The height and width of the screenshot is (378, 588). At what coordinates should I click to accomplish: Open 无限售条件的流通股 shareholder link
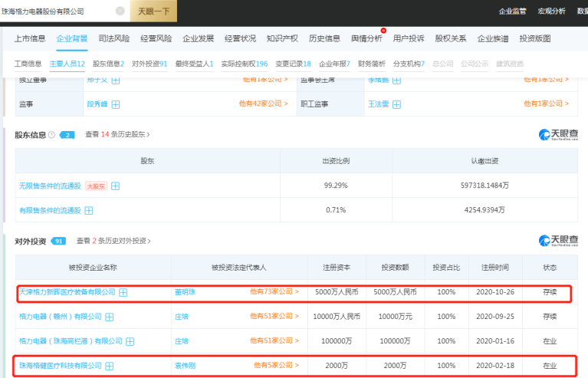[50, 186]
